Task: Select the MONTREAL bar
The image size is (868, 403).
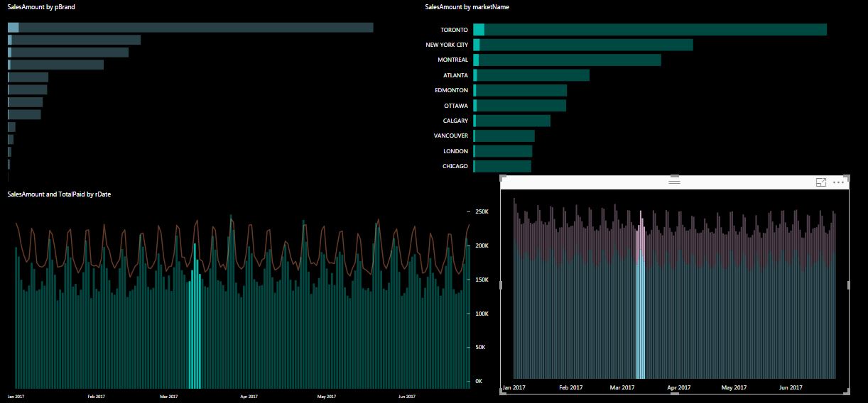Action: tap(567, 60)
